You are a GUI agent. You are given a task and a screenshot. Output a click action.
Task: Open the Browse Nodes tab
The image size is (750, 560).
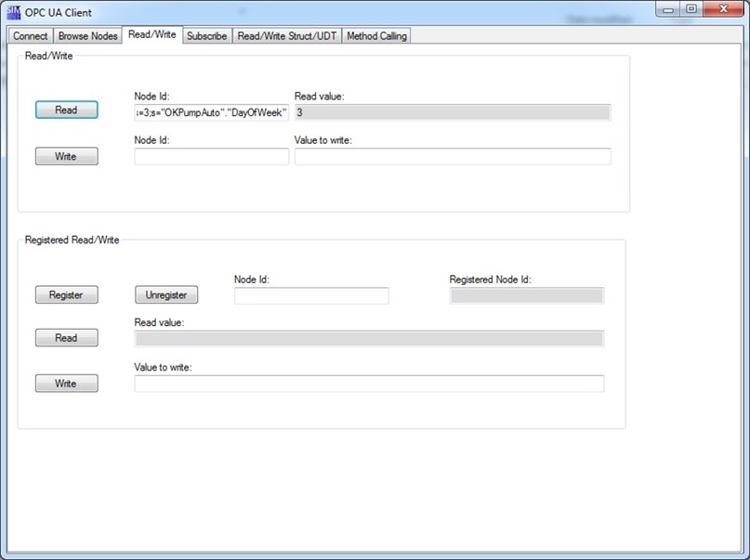pyautogui.click(x=87, y=36)
